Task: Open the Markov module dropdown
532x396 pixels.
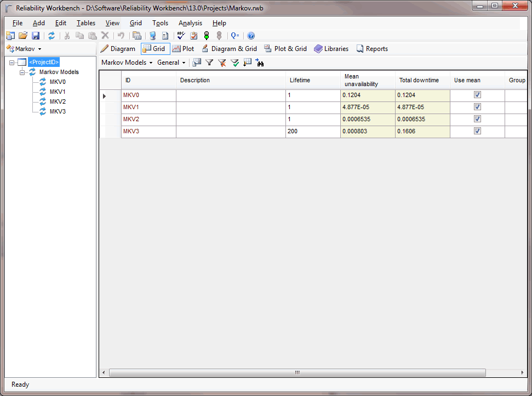Action: point(24,49)
